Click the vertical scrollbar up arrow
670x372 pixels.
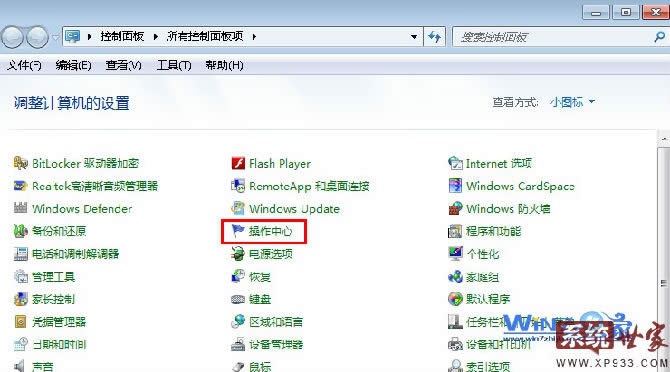pos(664,139)
